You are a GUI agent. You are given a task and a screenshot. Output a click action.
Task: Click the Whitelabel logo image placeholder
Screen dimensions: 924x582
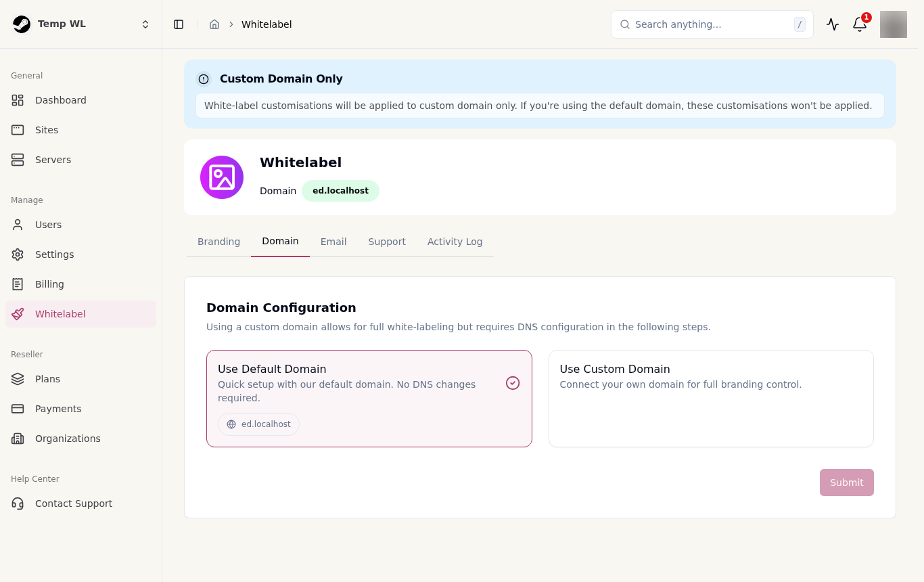click(x=222, y=177)
